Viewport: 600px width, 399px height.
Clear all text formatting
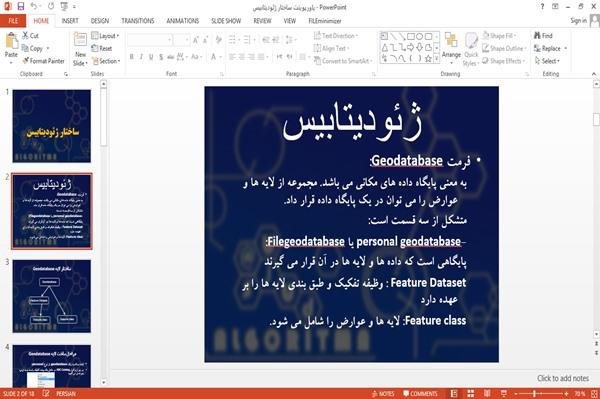pos(219,40)
